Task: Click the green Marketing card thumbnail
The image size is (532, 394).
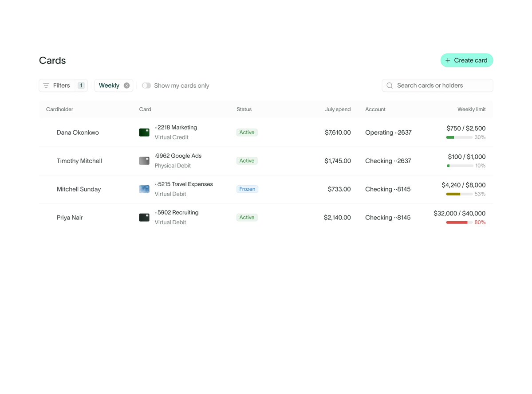Action: (144, 133)
